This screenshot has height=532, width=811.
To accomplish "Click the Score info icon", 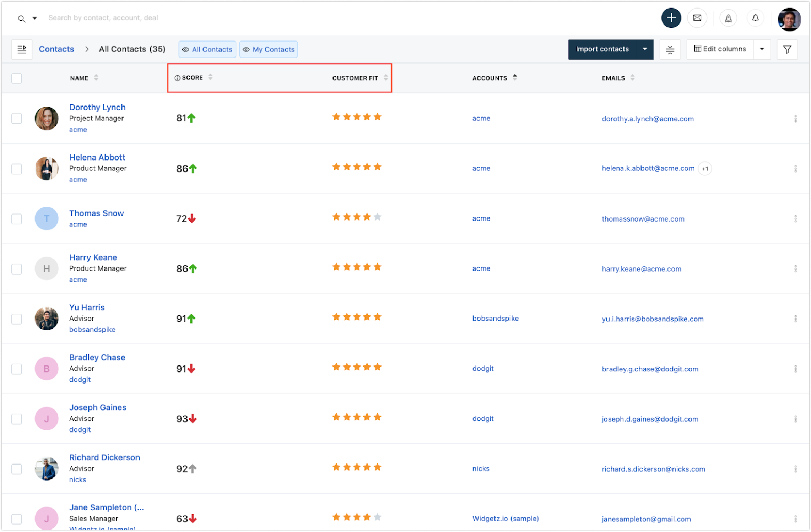I will [x=177, y=78].
